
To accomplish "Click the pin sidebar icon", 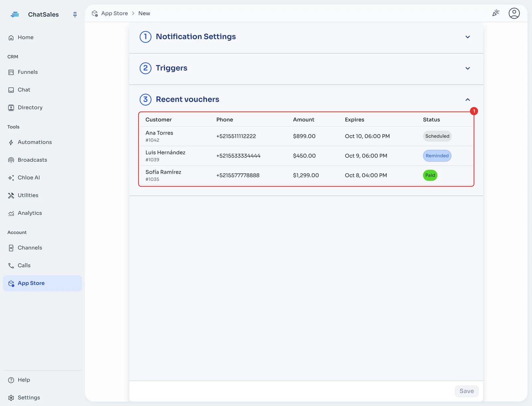I will 75,15.
